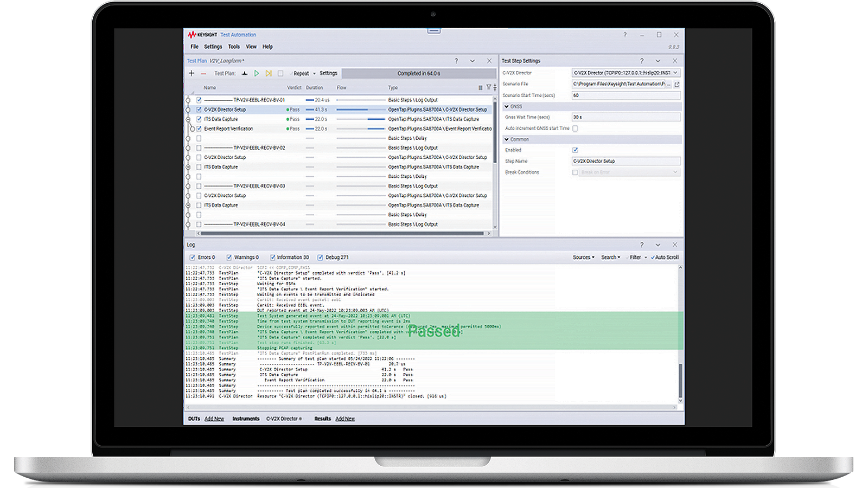Click the yellow run-selected-steps icon

click(x=269, y=73)
